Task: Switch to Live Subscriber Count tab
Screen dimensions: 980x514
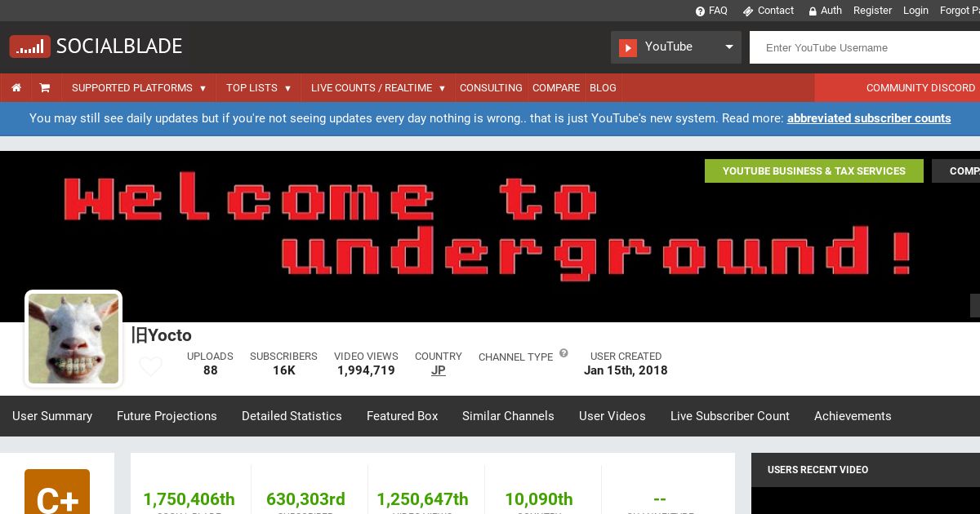Action: coord(730,416)
